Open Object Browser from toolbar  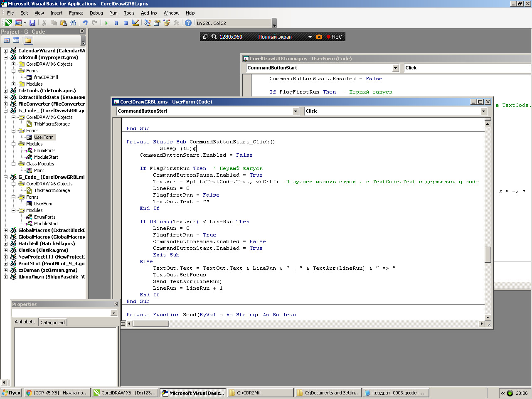click(167, 23)
